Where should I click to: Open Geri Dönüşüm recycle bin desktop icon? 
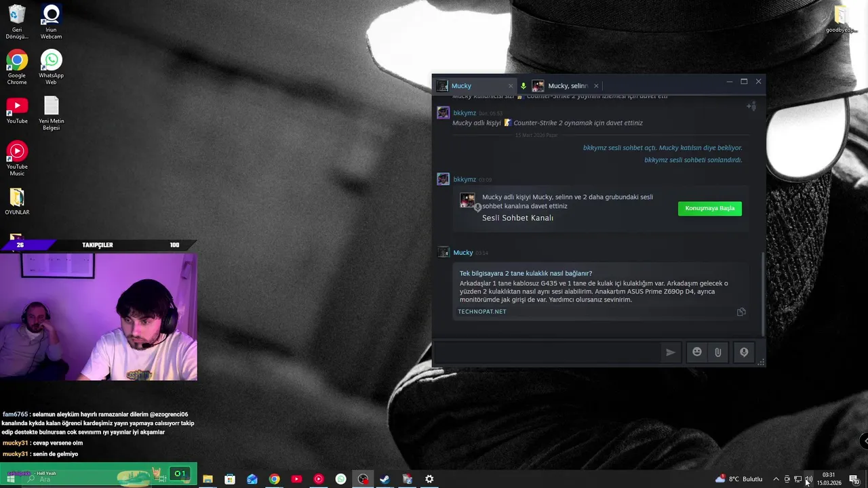17,21
